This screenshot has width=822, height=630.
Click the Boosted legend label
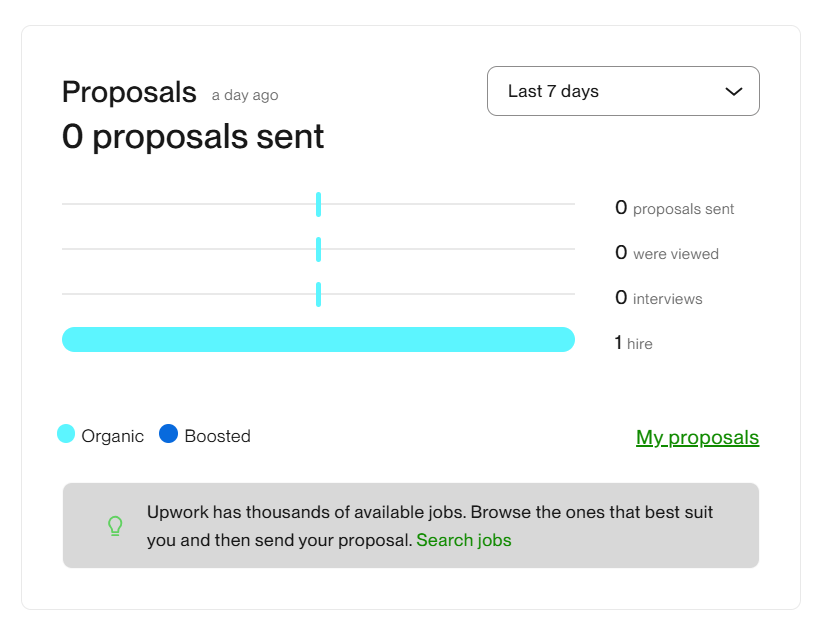pos(217,436)
